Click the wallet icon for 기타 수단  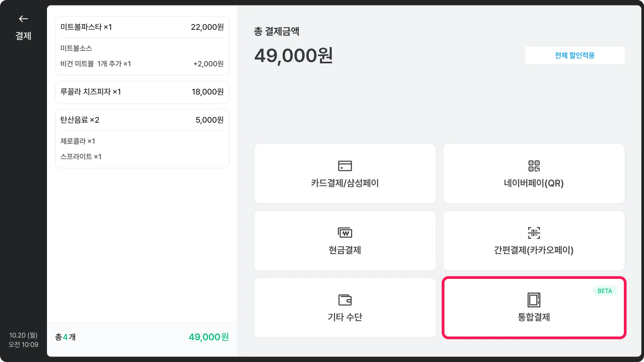click(345, 300)
